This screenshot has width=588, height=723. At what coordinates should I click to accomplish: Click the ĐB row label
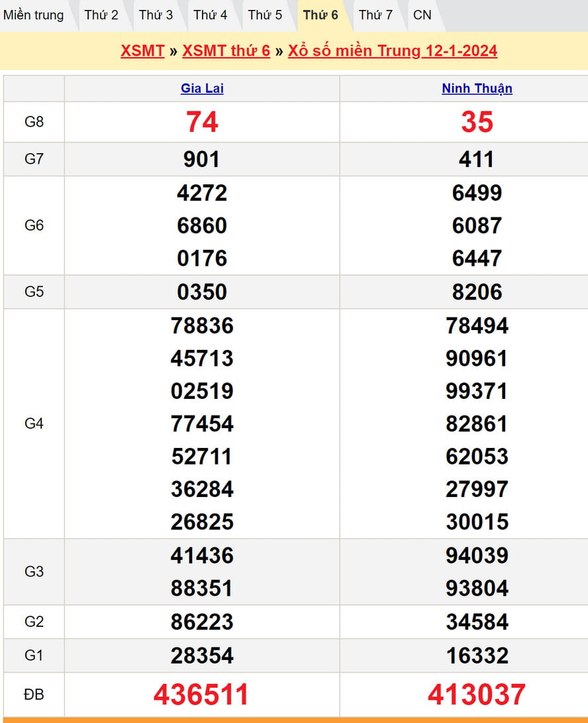tap(34, 695)
